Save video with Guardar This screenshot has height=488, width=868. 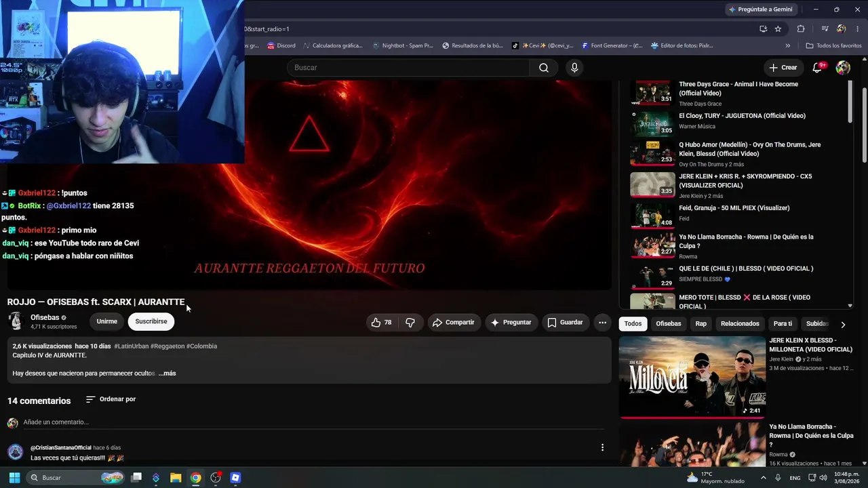[x=565, y=323]
